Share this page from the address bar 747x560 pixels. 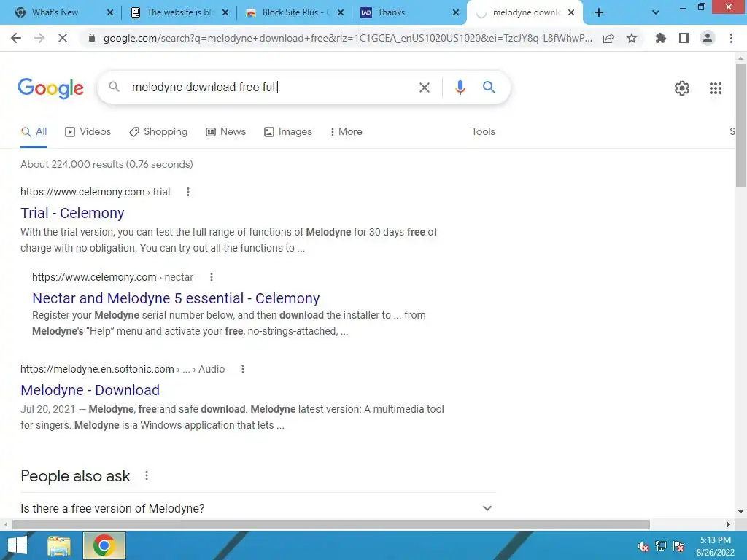pyautogui.click(x=608, y=38)
